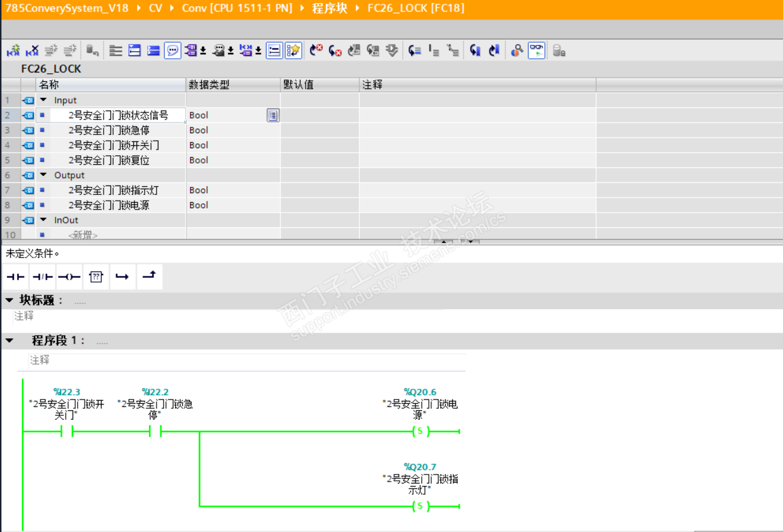The image size is (783, 532).
Task: Click the Delete network toolbar icon
Action: (32, 50)
